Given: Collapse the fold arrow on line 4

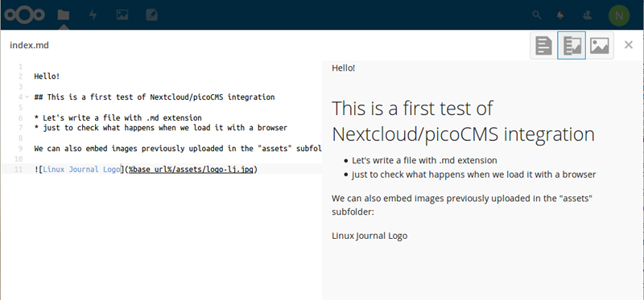Looking at the screenshot, I should [x=27, y=97].
